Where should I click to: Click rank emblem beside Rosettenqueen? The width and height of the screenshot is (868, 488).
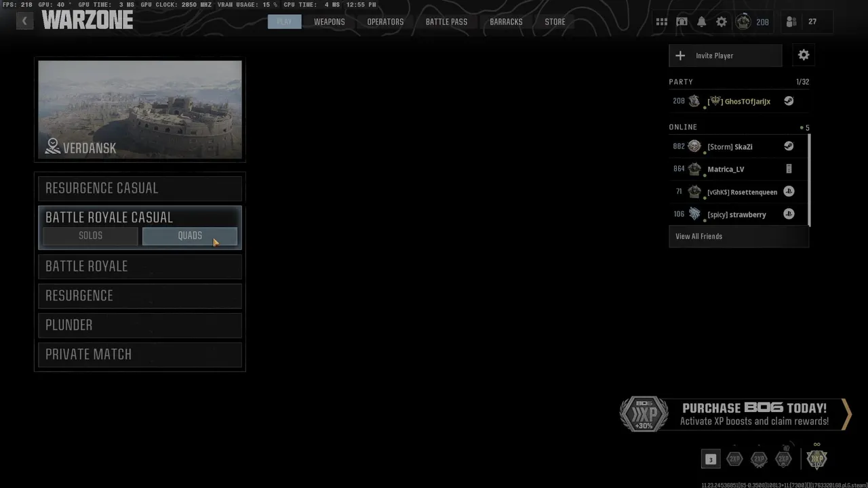coord(694,192)
